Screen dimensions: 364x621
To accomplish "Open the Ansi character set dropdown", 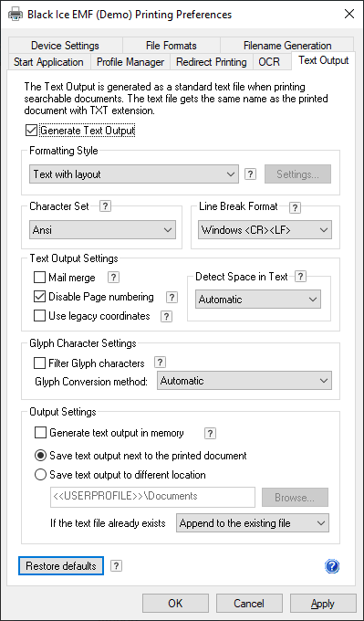I will coord(102,230).
